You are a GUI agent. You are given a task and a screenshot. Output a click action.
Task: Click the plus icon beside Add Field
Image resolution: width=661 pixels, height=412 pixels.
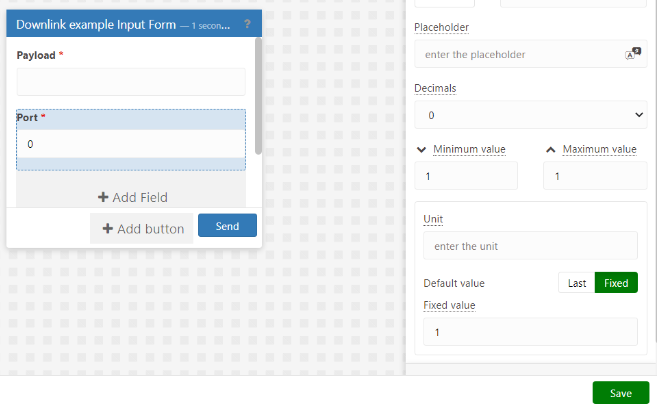click(103, 197)
